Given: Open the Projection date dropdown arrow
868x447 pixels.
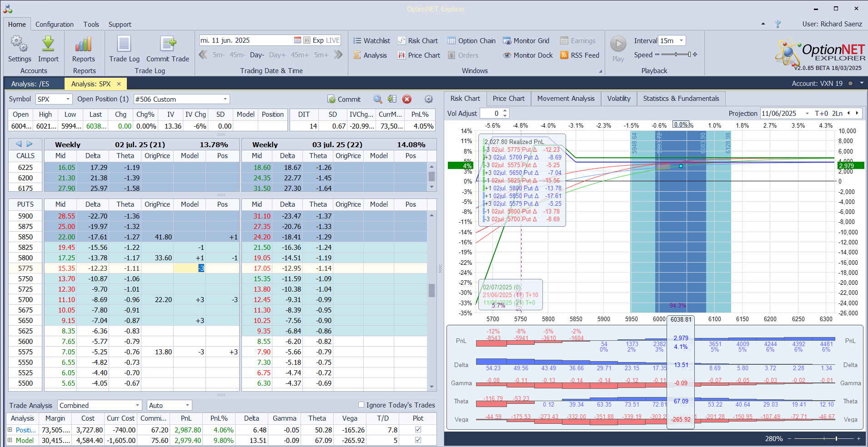Looking at the screenshot, I should (807, 114).
